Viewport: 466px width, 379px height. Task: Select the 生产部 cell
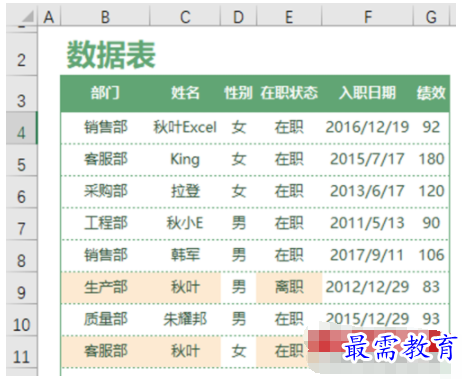point(105,288)
